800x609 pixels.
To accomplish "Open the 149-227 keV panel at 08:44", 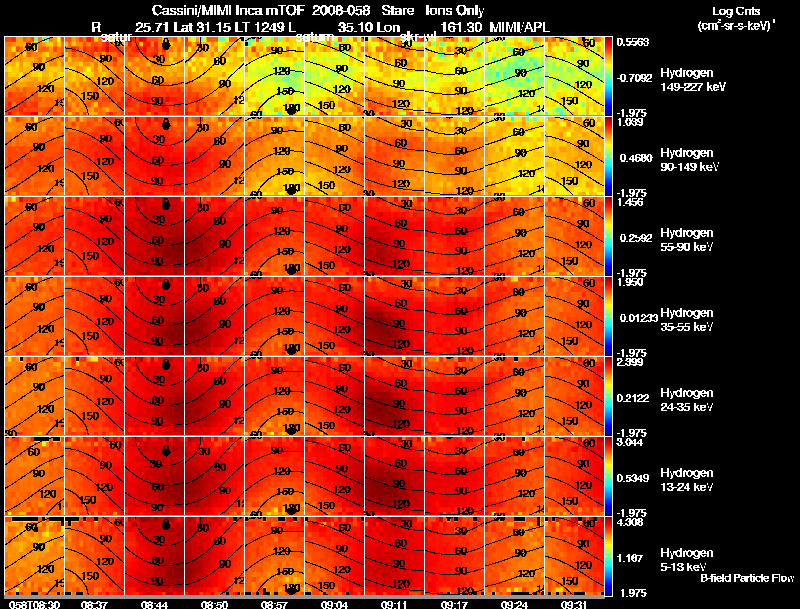I will click(x=154, y=76).
